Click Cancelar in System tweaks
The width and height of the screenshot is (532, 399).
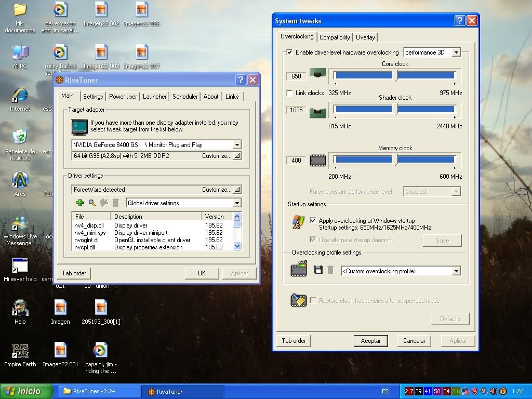click(x=414, y=341)
